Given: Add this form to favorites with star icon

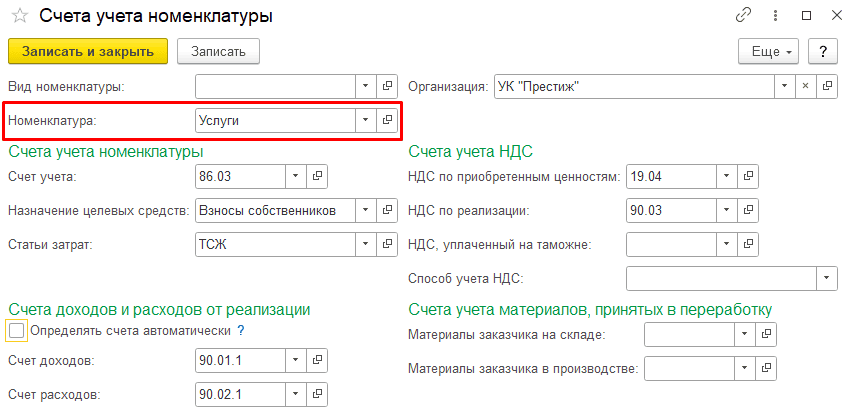Looking at the screenshot, I should click(x=19, y=16).
